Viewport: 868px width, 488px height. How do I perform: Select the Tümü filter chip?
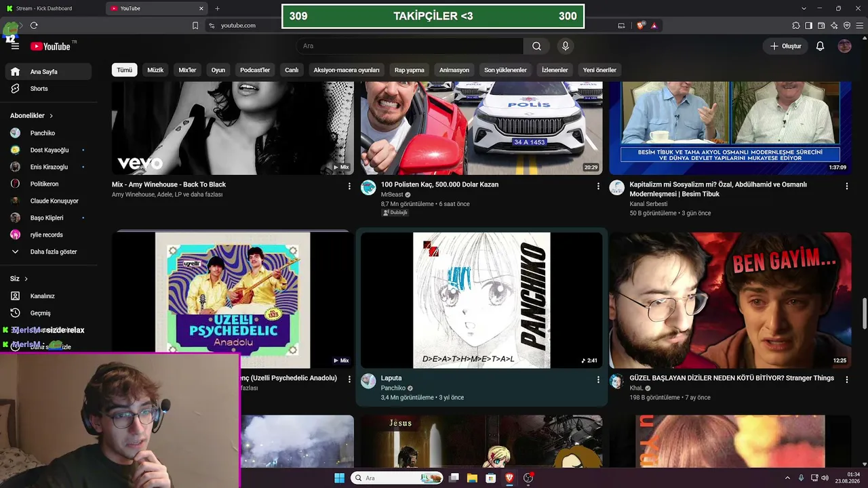(x=125, y=70)
